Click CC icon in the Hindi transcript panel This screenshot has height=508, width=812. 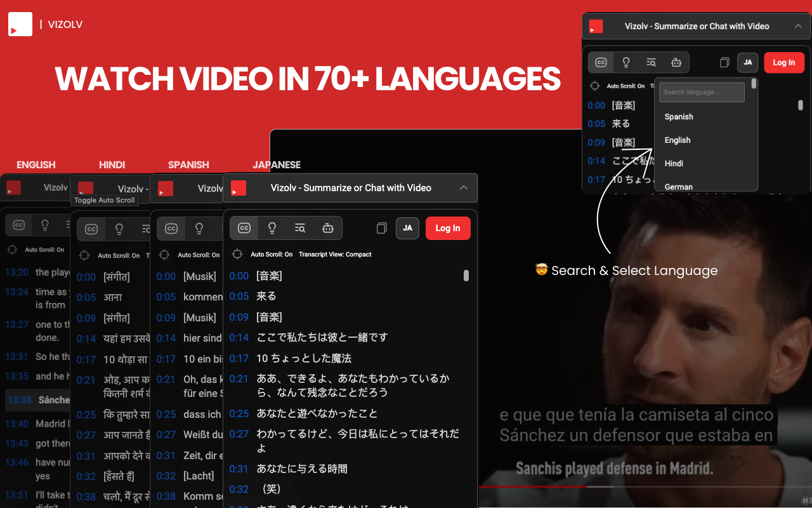[91, 229]
